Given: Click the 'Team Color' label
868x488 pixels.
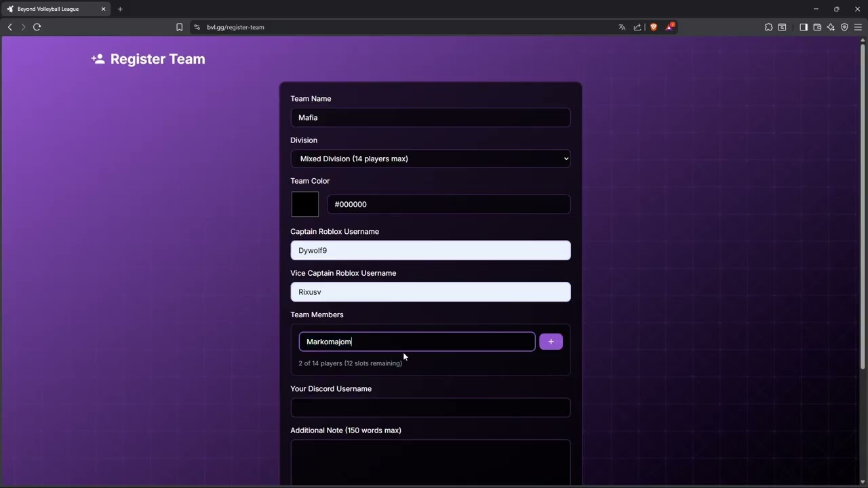Looking at the screenshot, I should pyautogui.click(x=310, y=181).
